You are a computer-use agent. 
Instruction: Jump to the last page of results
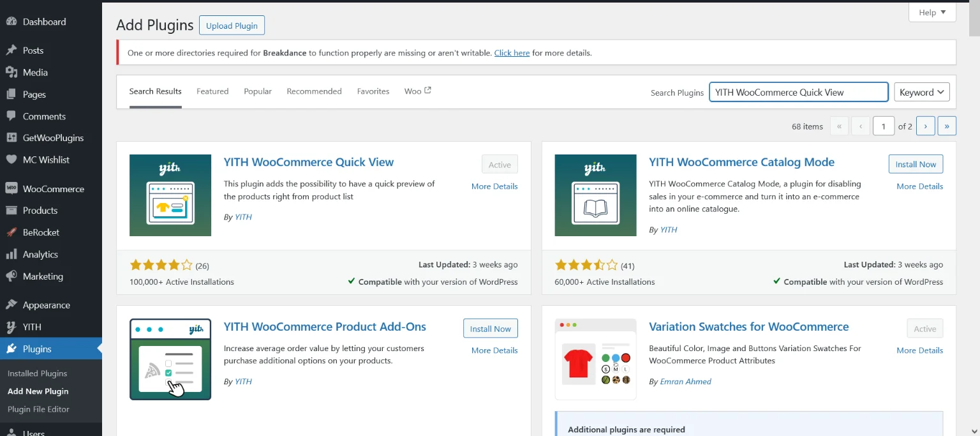click(947, 126)
